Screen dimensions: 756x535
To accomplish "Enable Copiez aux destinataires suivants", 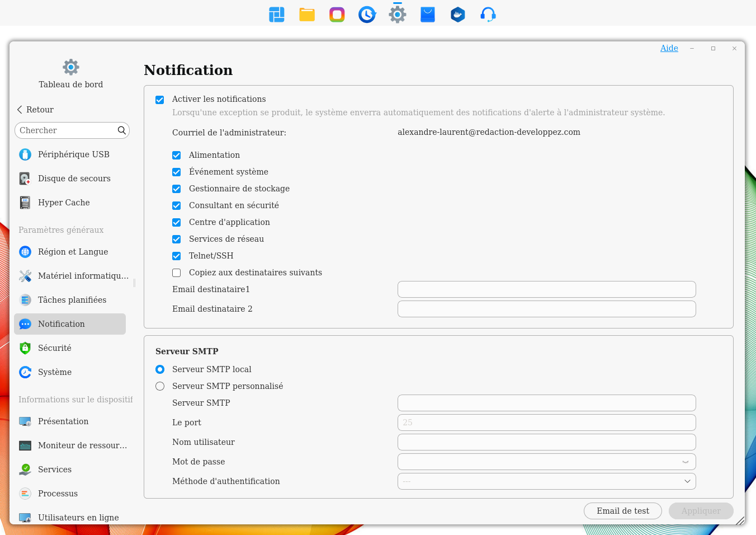I will 177,273.
